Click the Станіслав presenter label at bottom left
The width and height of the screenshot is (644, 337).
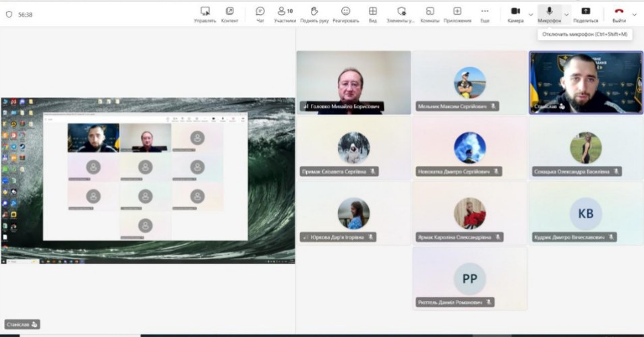click(22, 324)
